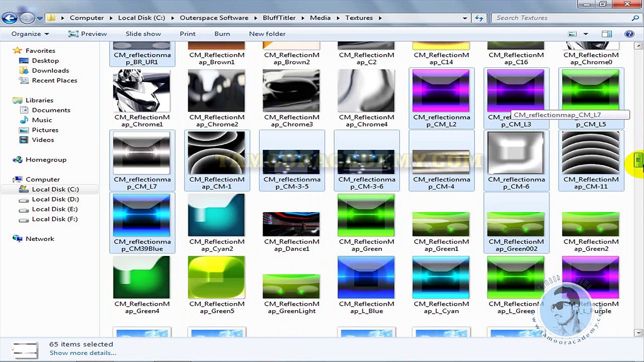Select the CM_reflectionmap_CM-6 thumbnail
Screen dimensions: 644x362
(516, 153)
